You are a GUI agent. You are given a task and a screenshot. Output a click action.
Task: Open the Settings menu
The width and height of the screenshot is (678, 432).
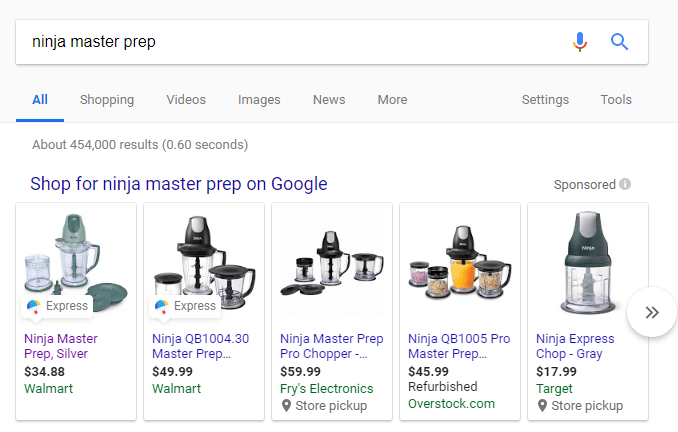[x=545, y=100]
